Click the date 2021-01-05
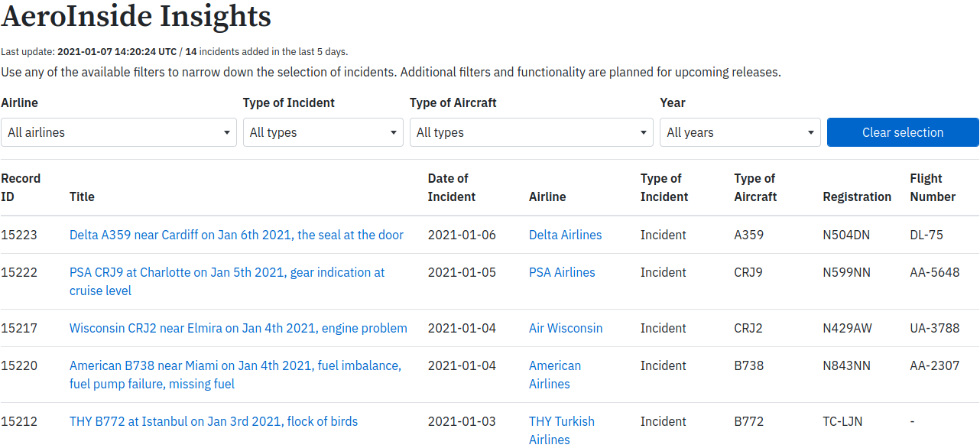This screenshot has height=448, width=980. (462, 272)
